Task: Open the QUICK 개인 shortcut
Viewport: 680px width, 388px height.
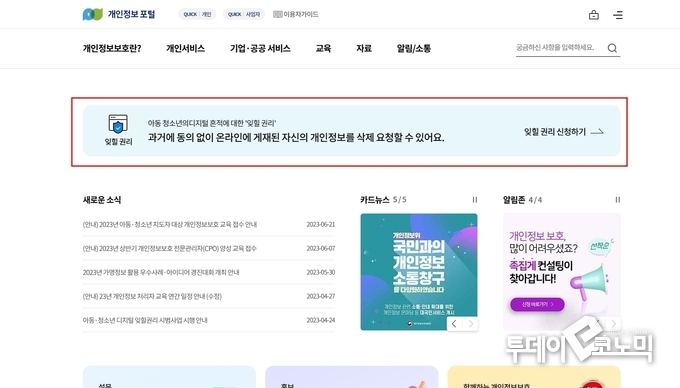Action: (197, 14)
